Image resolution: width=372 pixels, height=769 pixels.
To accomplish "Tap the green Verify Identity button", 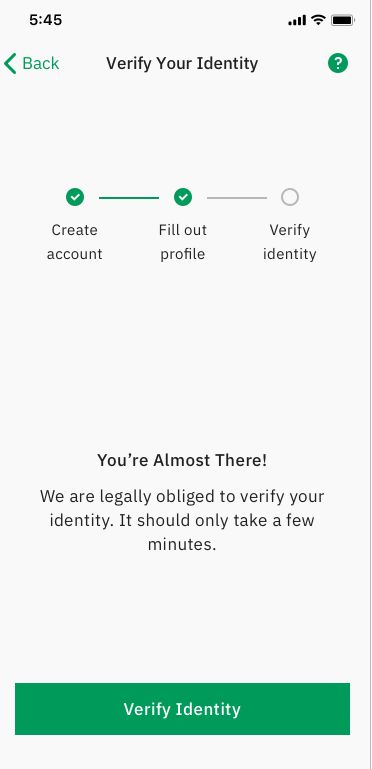I will (x=182, y=709).
